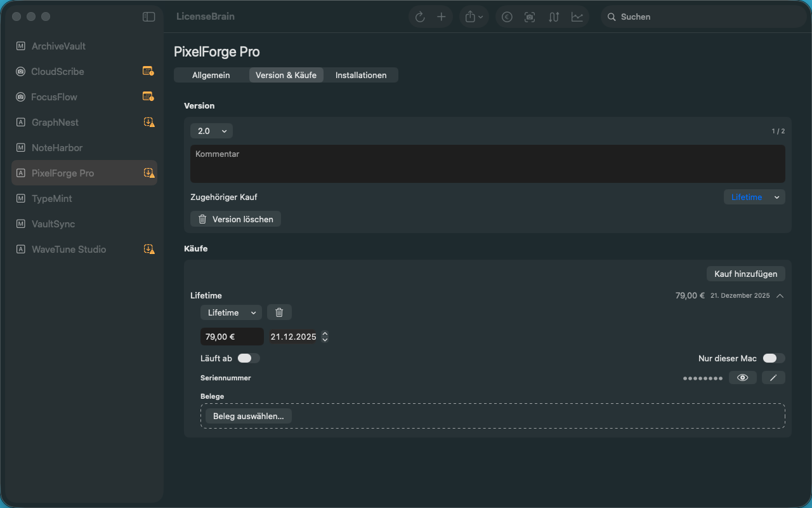
Task: Select TypeMint in the sidebar list
Action: [x=84, y=199]
